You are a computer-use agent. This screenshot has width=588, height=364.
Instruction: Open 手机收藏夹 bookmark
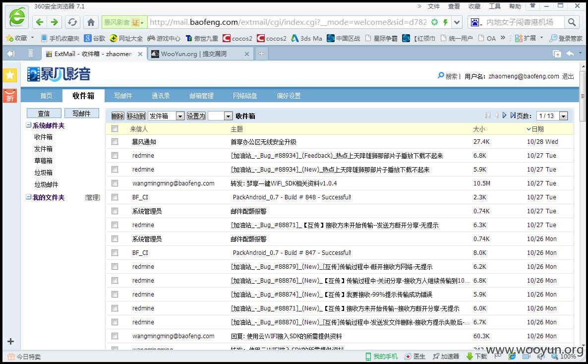[60, 38]
